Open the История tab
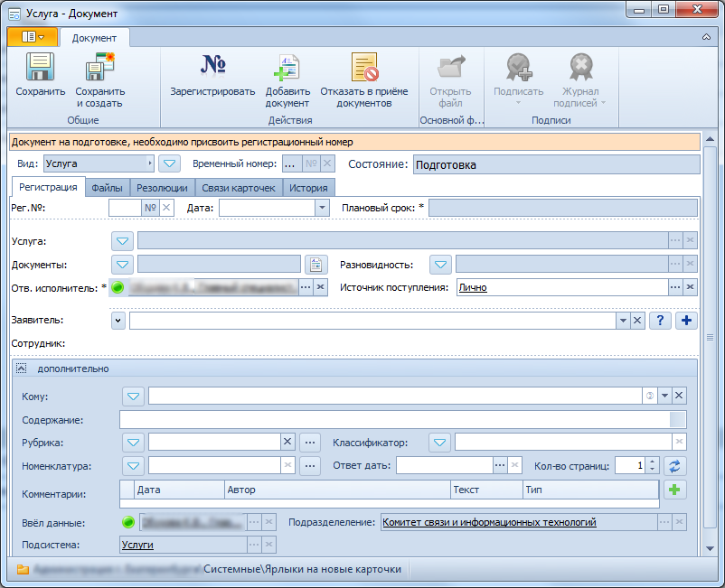725x588 pixels. tap(308, 188)
